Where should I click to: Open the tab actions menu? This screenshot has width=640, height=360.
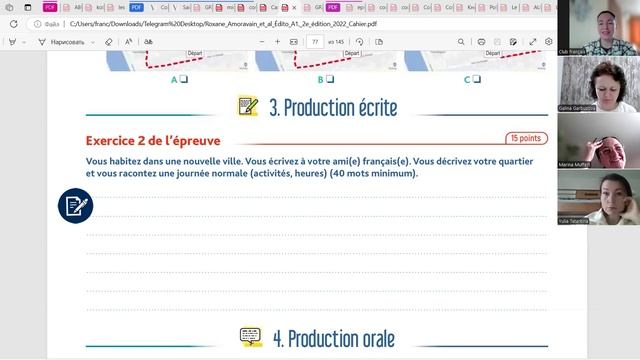[27, 7]
